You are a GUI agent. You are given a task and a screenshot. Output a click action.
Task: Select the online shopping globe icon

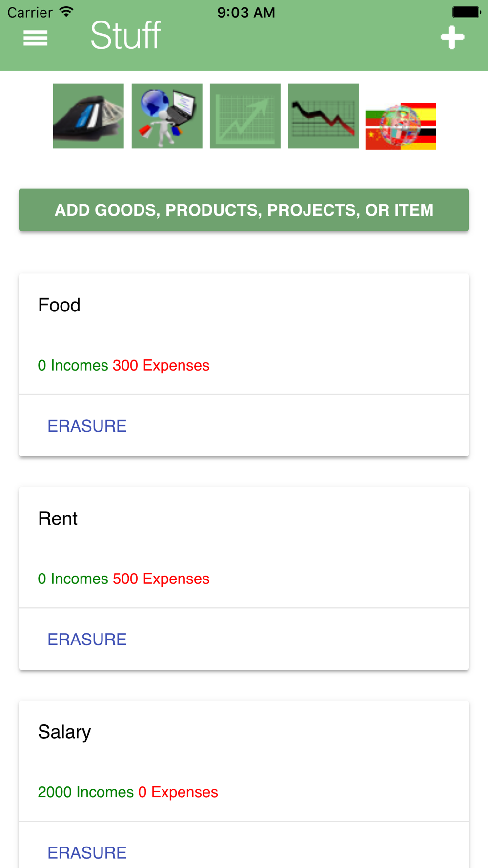[x=167, y=116]
